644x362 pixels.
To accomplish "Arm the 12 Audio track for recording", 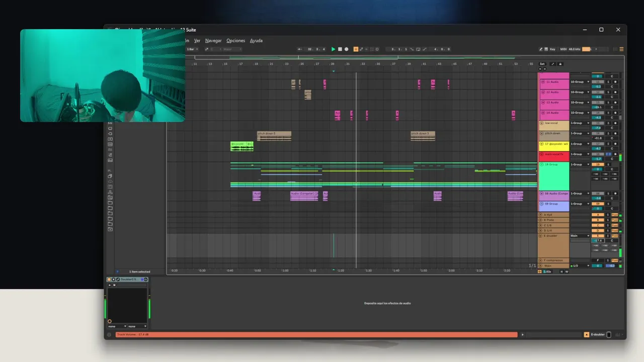I will click(615, 92).
